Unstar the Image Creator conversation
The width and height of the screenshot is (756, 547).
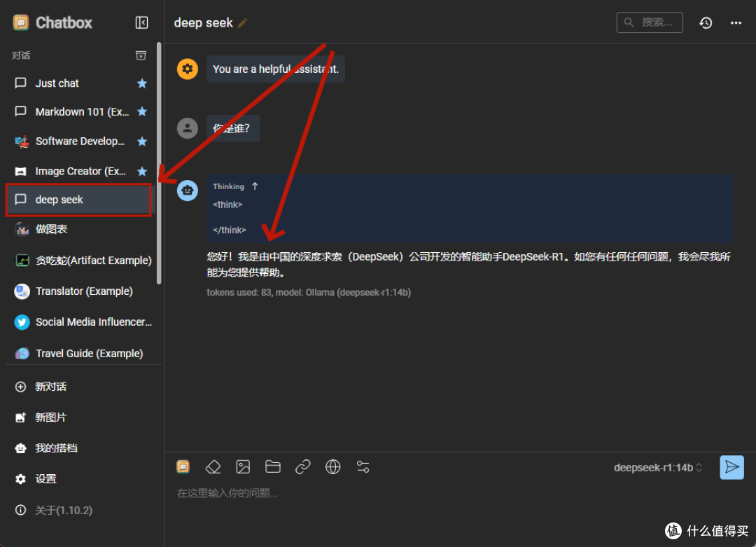pos(141,171)
